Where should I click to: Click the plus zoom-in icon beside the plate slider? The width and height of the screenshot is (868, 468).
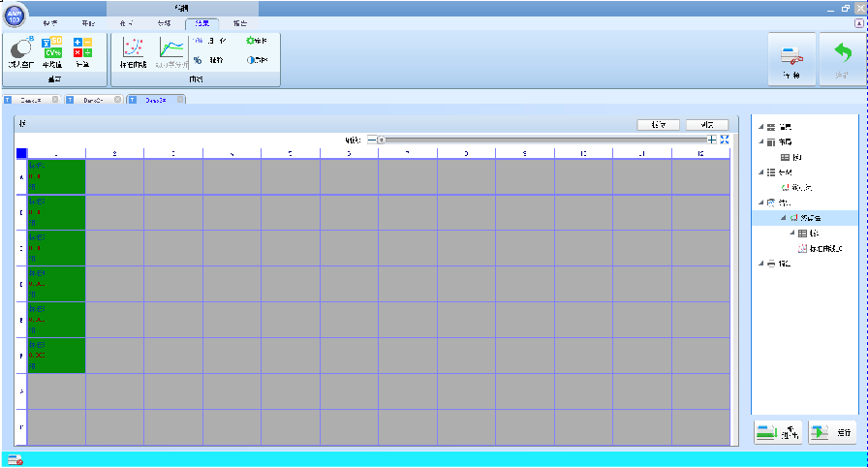tap(712, 140)
